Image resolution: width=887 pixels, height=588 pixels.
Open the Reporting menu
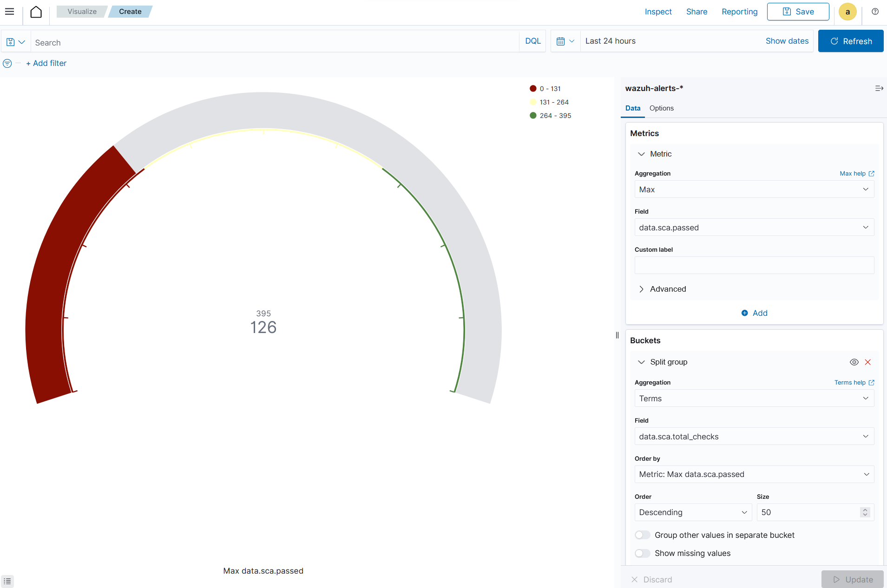[739, 12]
